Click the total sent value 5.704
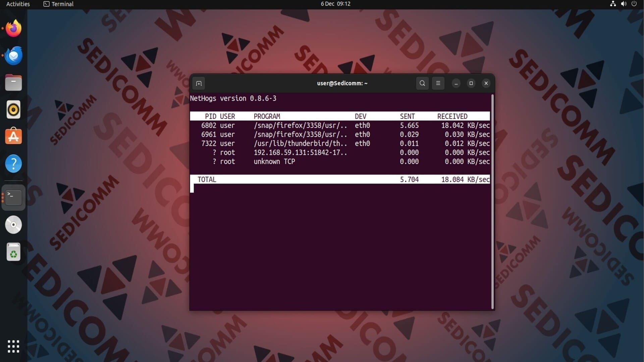Image resolution: width=644 pixels, height=362 pixels. pos(409,180)
